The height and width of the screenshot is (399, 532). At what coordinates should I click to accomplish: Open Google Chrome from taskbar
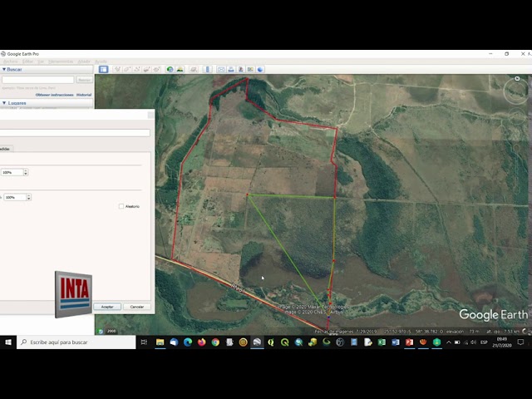coord(215,342)
